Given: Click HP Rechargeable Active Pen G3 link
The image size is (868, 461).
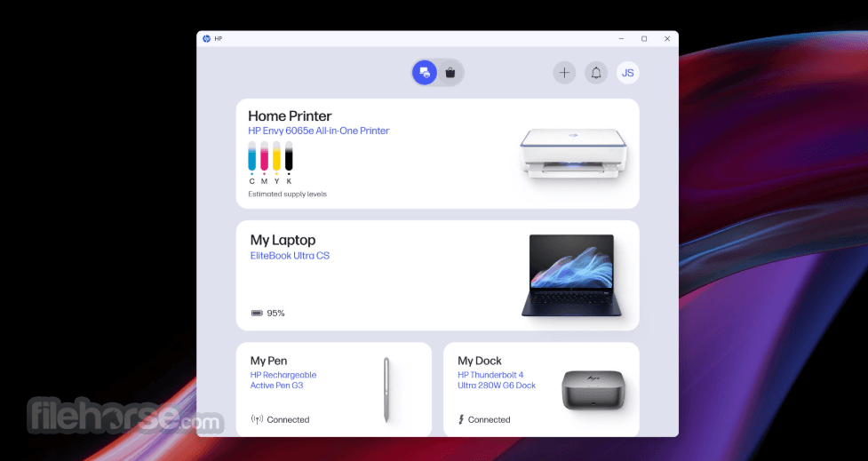Looking at the screenshot, I should coord(283,380).
